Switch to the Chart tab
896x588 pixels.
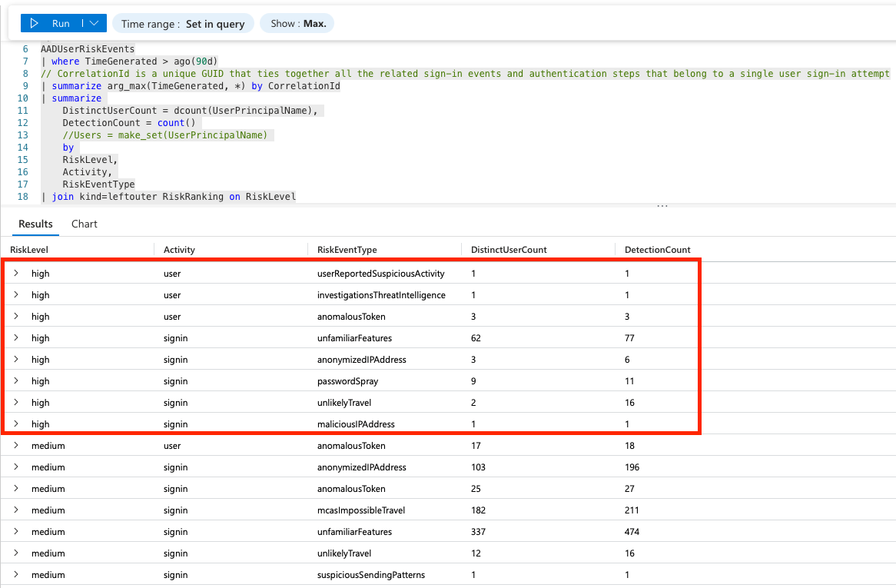(85, 224)
